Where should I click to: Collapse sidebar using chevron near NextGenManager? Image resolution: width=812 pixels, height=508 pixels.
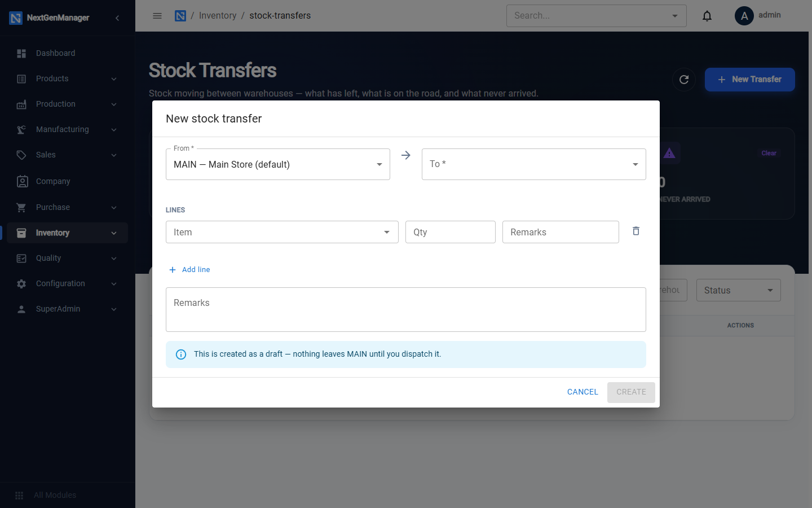point(117,18)
